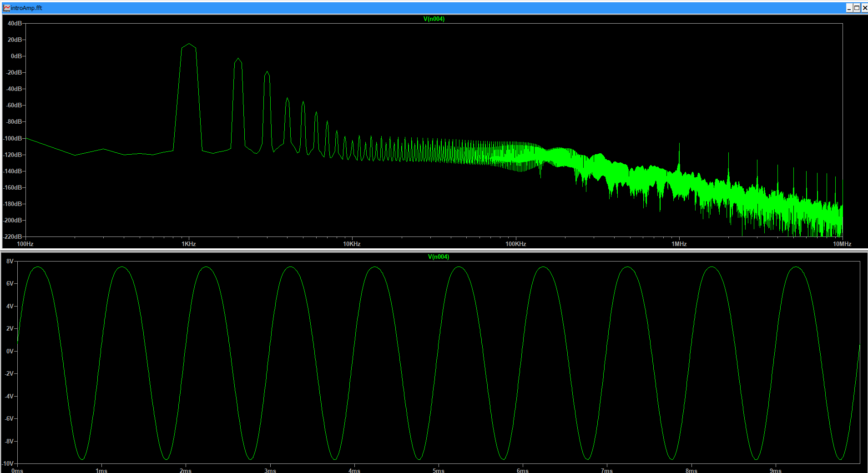Click the 5ms tick on the time axis
Viewport: 868px width, 473px height.
pyautogui.click(x=438, y=470)
